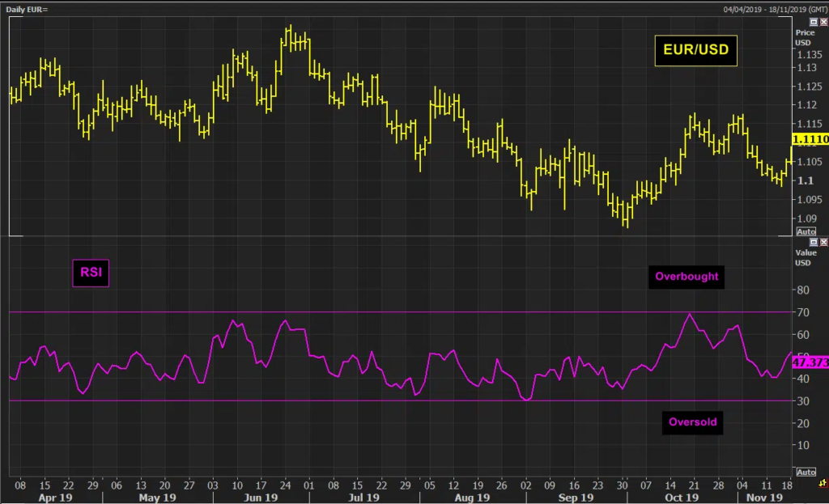Click the Jun 19 month on time axis
The height and width of the screenshot is (504, 829).
[261, 498]
